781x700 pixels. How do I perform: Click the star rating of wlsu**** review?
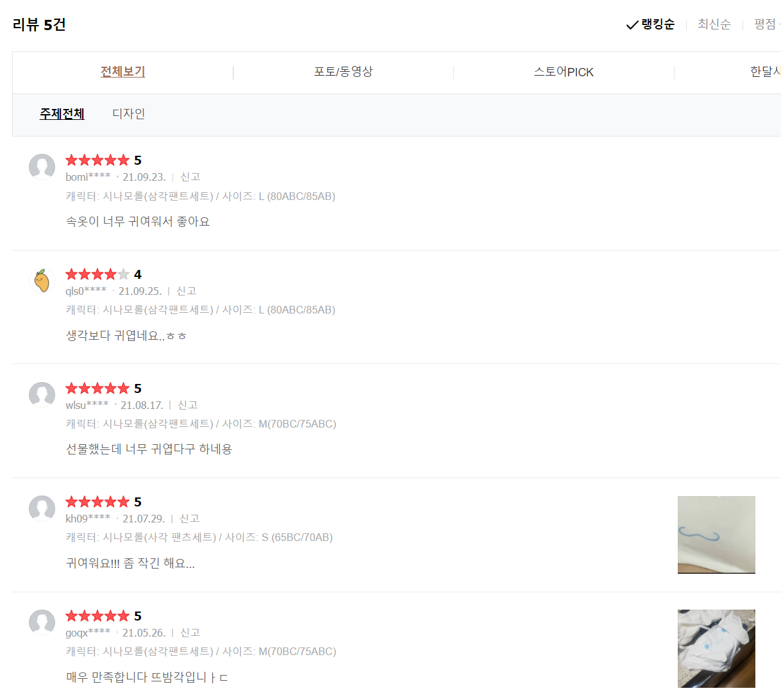click(x=97, y=388)
